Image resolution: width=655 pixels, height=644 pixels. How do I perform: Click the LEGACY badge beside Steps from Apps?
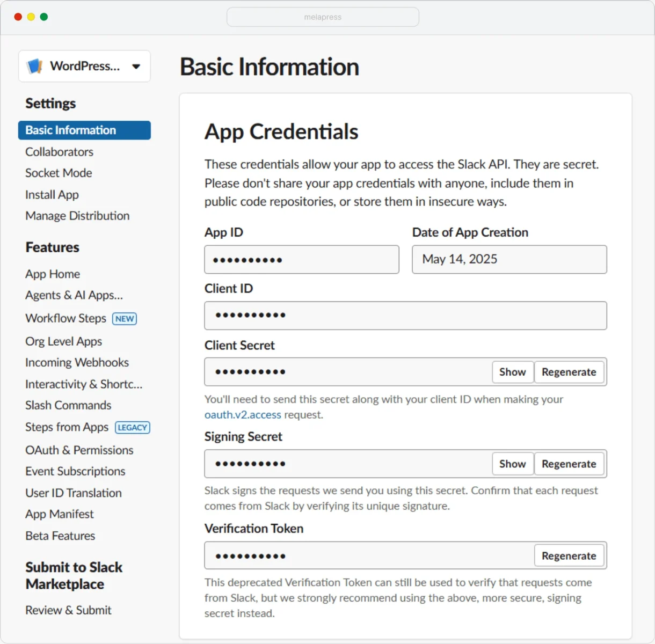pos(133,428)
